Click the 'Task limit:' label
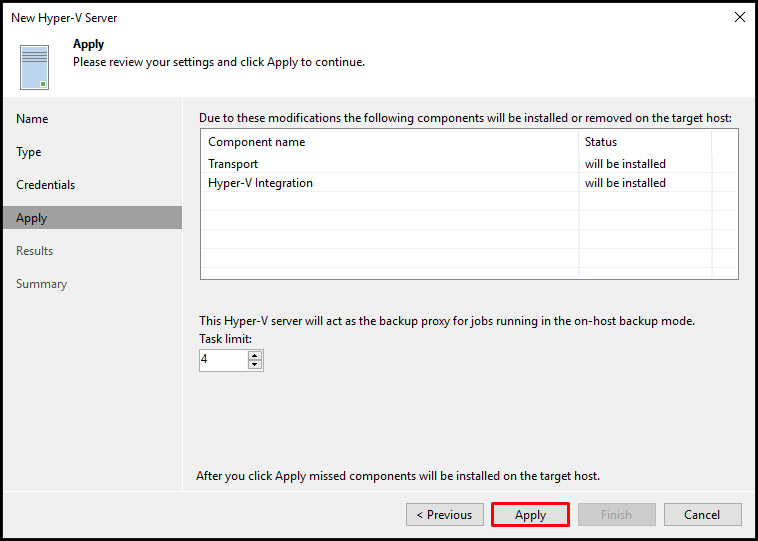Viewport: 758px width, 541px height. tap(225, 339)
